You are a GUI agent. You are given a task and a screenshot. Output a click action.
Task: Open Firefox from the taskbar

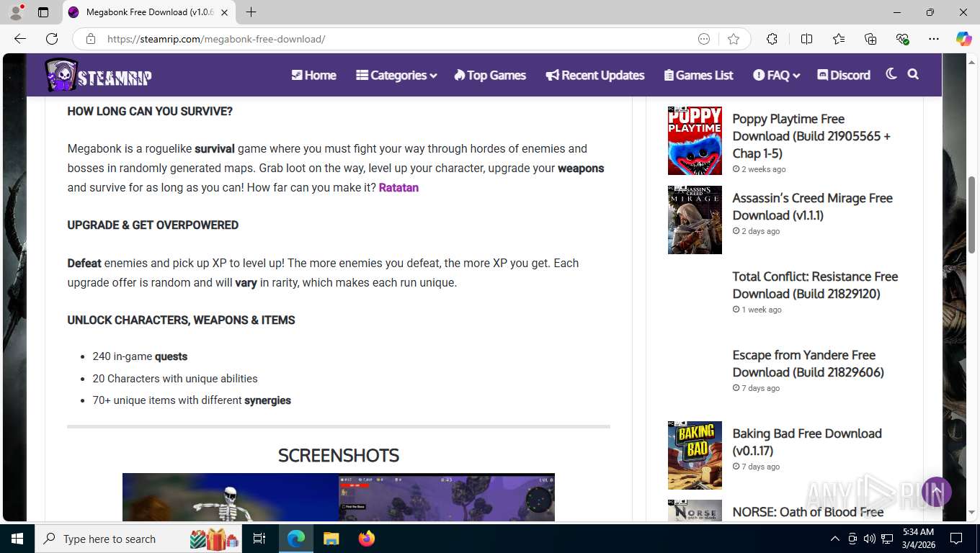coord(366,539)
